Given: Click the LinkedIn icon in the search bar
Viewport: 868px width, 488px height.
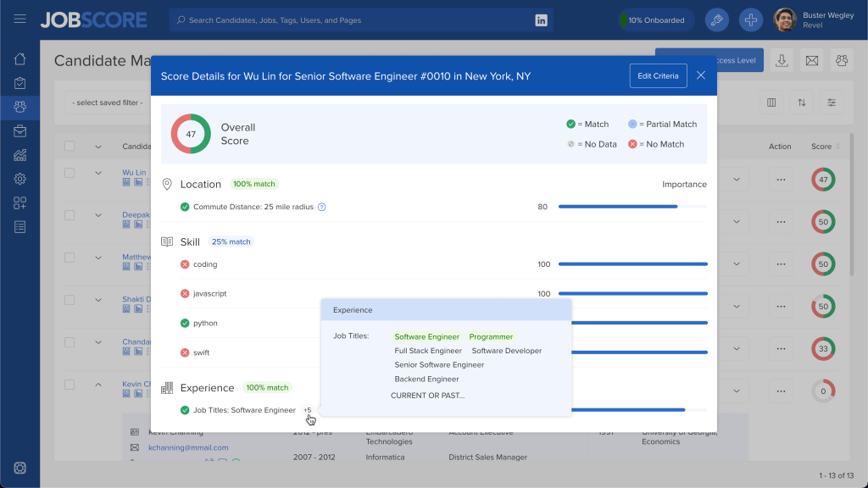Looking at the screenshot, I should [541, 20].
